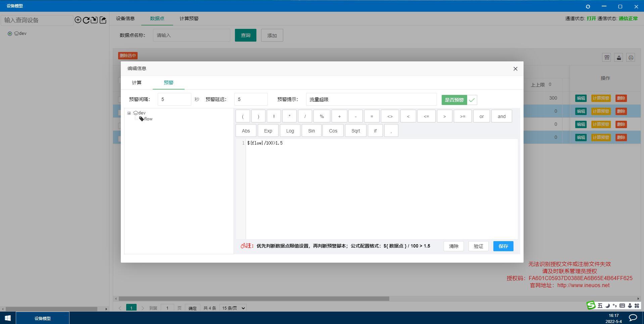This screenshot has height=324, width=644.
Task: Click the 验证 verify button
Action: [x=478, y=246]
